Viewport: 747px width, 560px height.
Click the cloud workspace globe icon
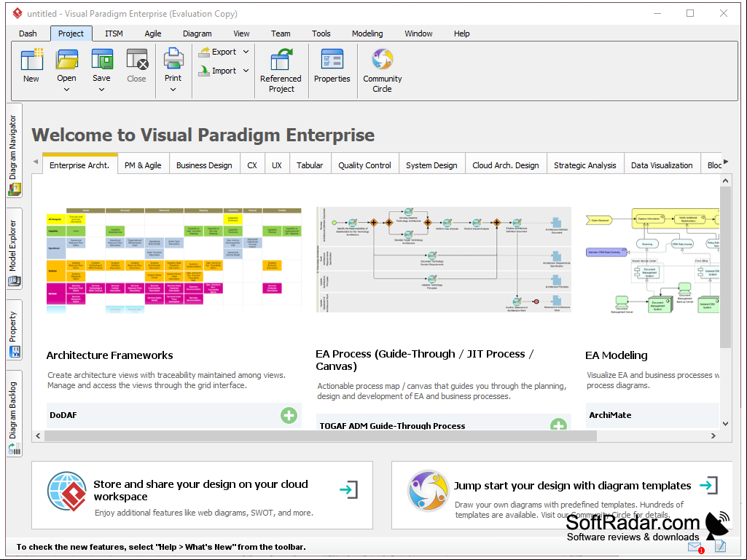67,491
